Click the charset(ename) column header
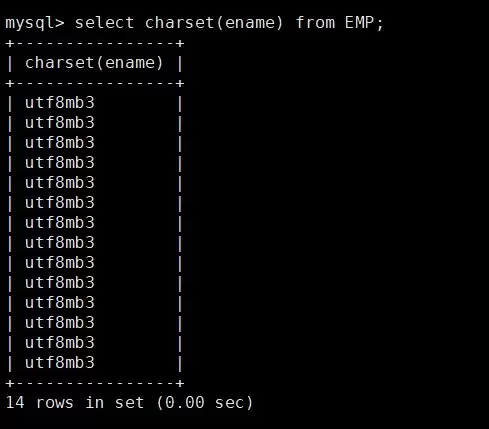The image size is (489, 429). 94,63
